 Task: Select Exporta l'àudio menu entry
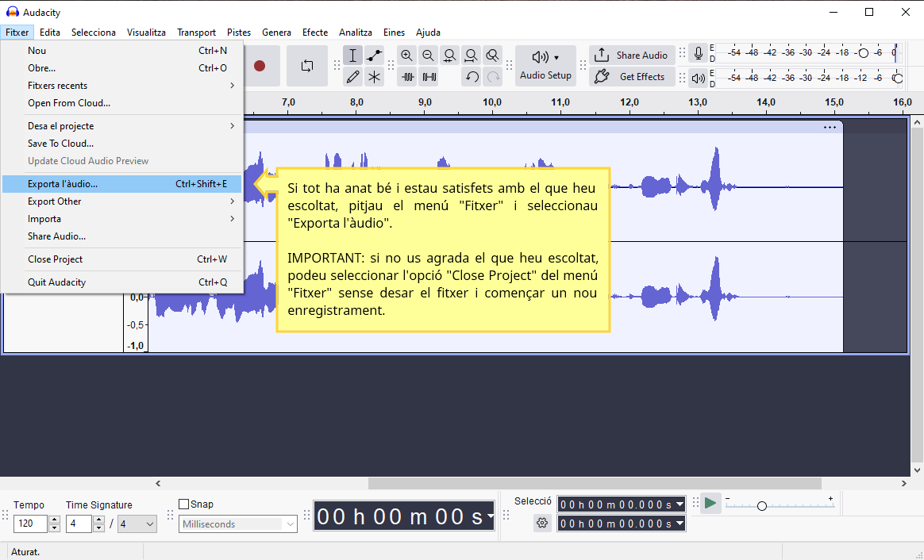[x=122, y=184]
